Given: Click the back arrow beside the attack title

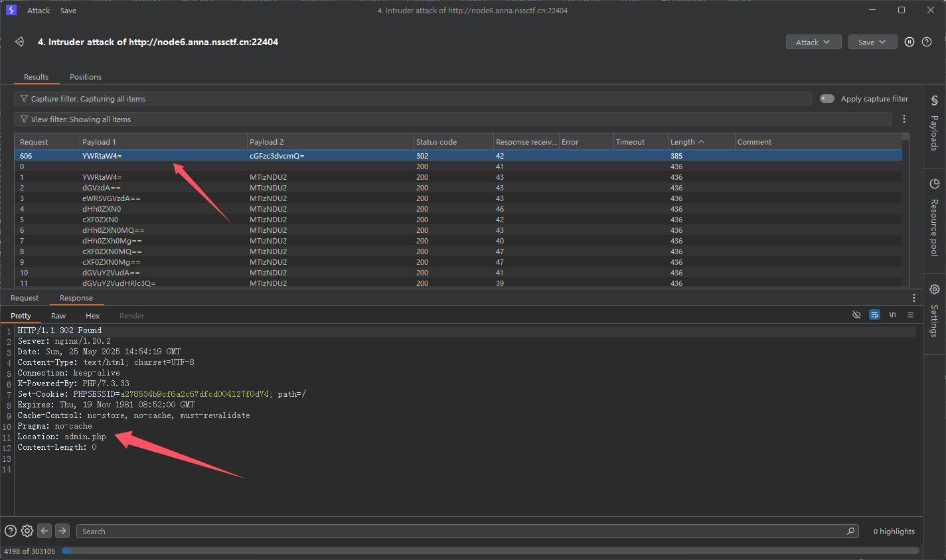Looking at the screenshot, I should coord(20,42).
